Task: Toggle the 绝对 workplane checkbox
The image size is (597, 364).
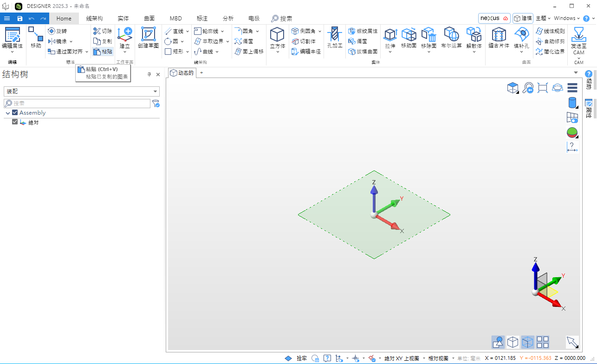Action: tap(15, 122)
